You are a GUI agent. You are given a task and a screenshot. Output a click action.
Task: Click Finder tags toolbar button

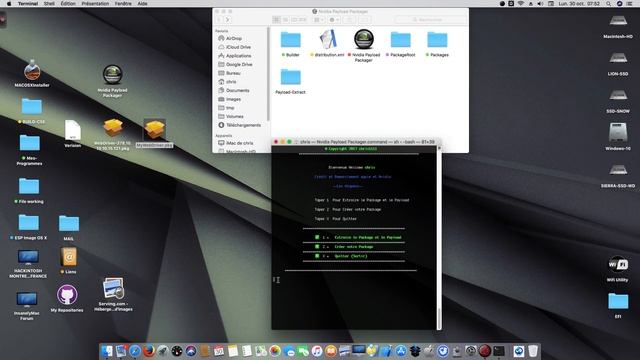point(364,20)
